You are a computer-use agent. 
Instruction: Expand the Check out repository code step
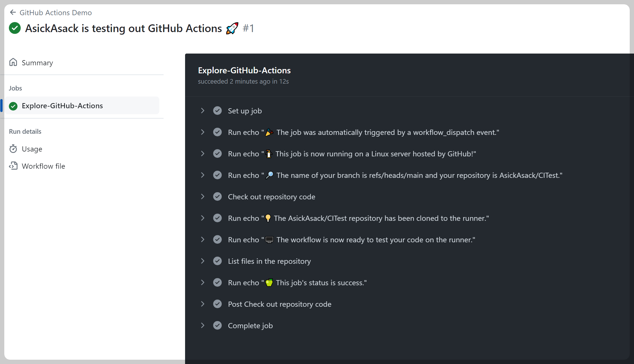point(203,196)
